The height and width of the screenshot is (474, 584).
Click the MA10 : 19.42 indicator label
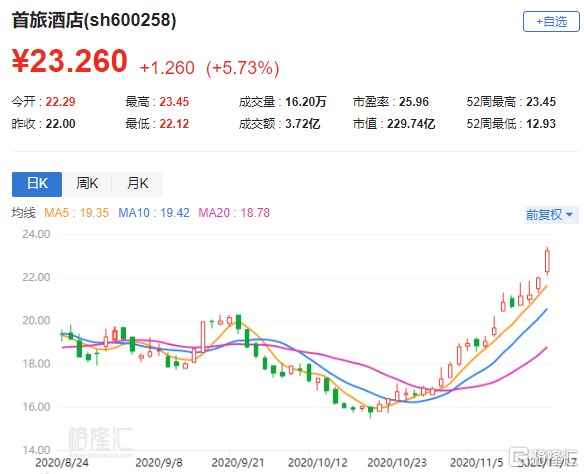(x=154, y=213)
